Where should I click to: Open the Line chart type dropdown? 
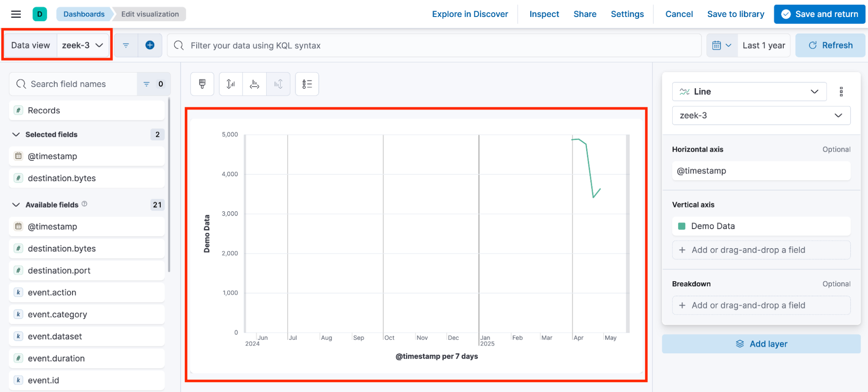[749, 92]
